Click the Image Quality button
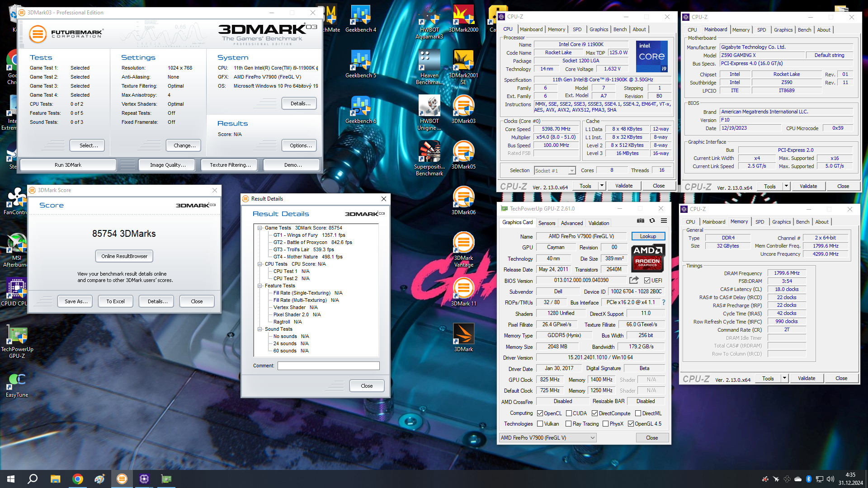 (168, 165)
